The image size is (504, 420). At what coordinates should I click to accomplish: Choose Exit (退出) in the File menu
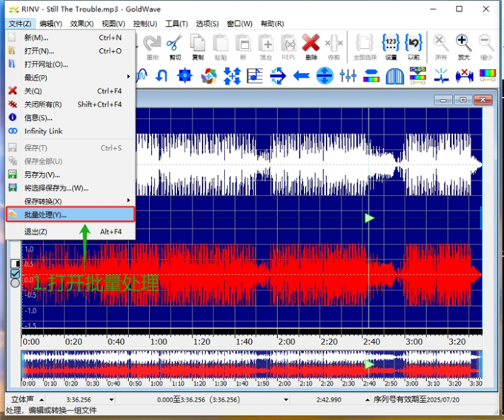[x=70, y=231]
